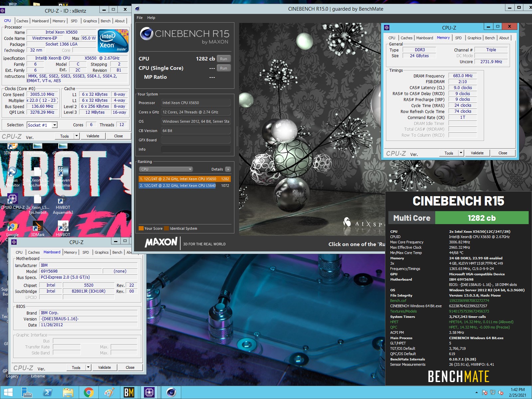Open the network tray icon
The height and width of the screenshot is (399, 532).
493,393
